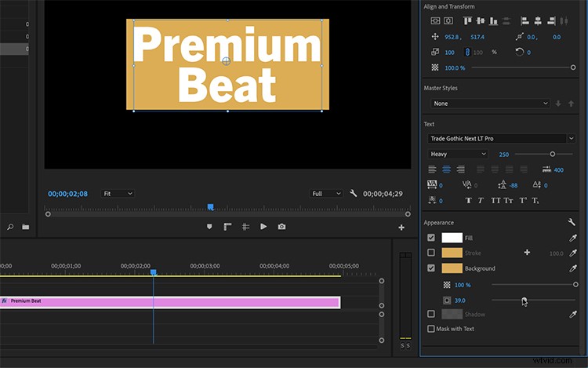This screenshot has width=588, height=368.
Task: Toggle All Caps text style
Action: 495,200
